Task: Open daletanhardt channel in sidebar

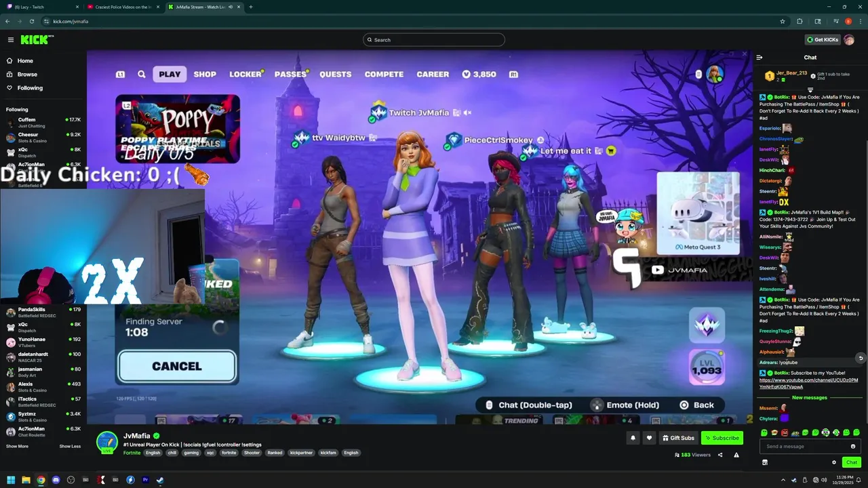Action: [43, 357]
